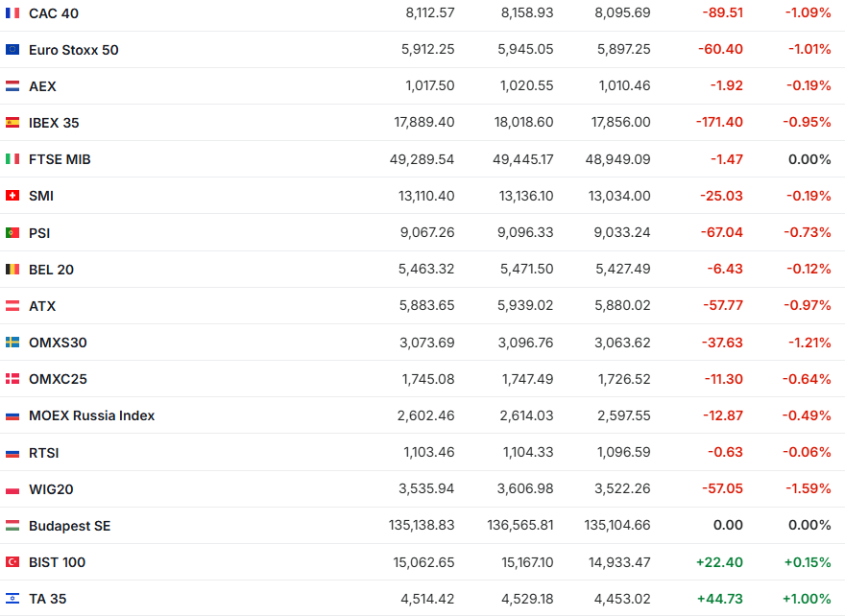Click the Israel flag icon beside TA 35

click(12, 599)
